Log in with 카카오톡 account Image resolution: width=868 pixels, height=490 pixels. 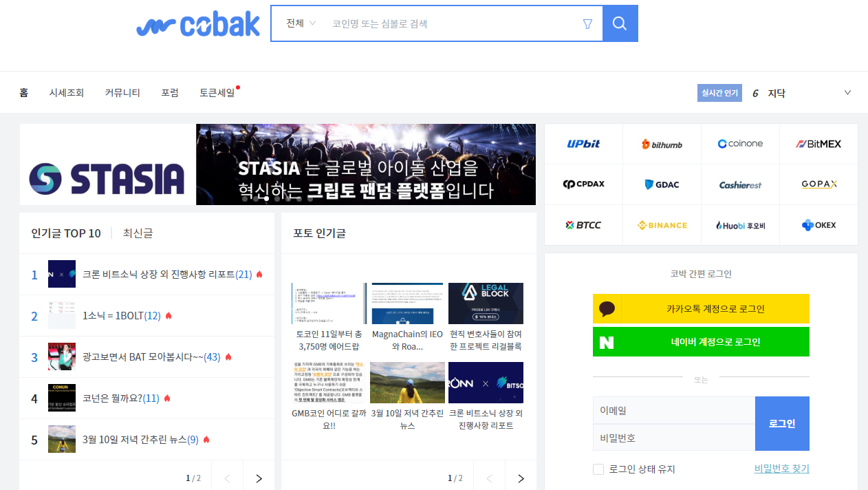(701, 309)
